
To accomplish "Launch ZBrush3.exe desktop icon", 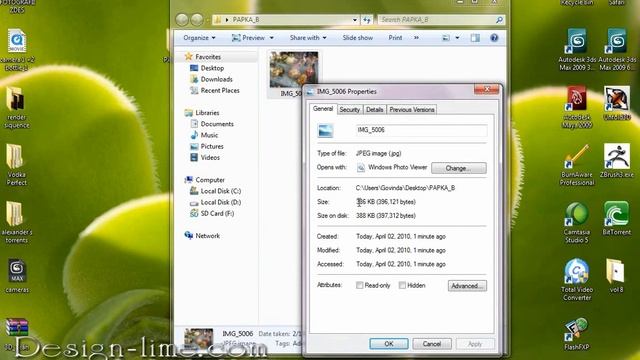I will pyautogui.click(x=617, y=160).
